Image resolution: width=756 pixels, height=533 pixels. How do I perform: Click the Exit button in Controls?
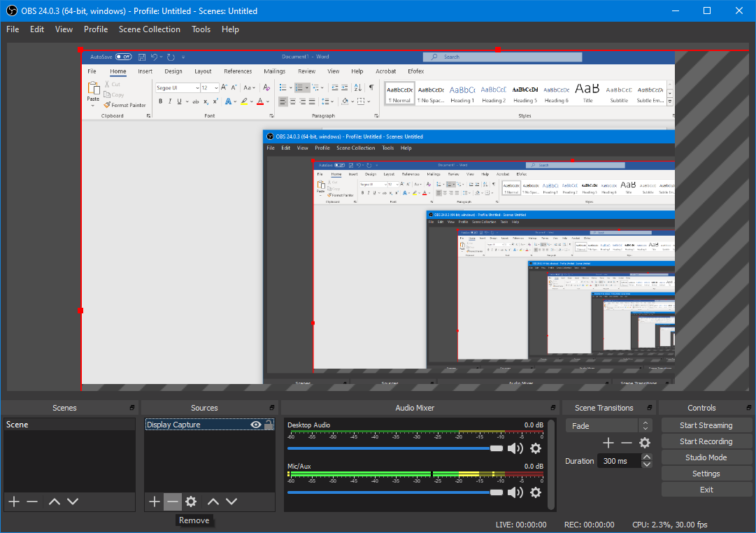coord(706,490)
